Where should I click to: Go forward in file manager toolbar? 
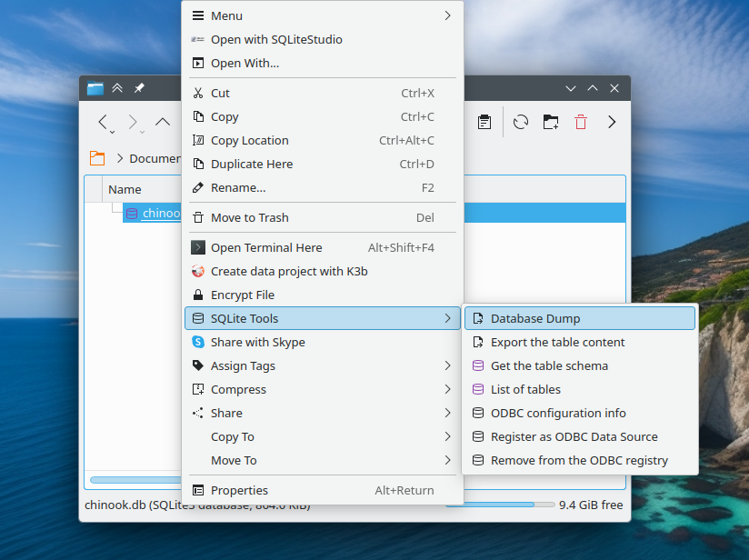coord(134,123)
